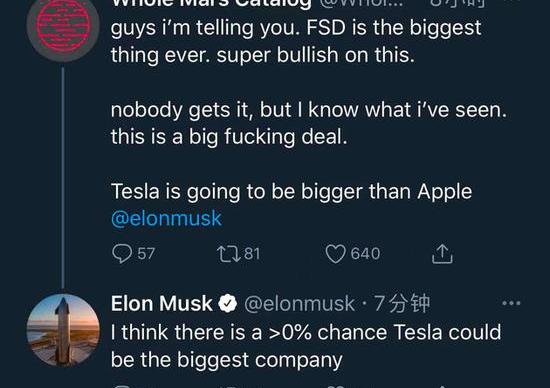Open Elon Musk's rocket profile picture
Viewport: 550px width, 388px height.
point(63,330)
